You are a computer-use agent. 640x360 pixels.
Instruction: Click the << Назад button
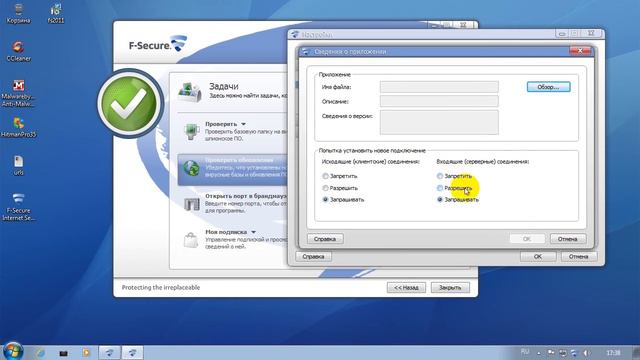[406, 287]
